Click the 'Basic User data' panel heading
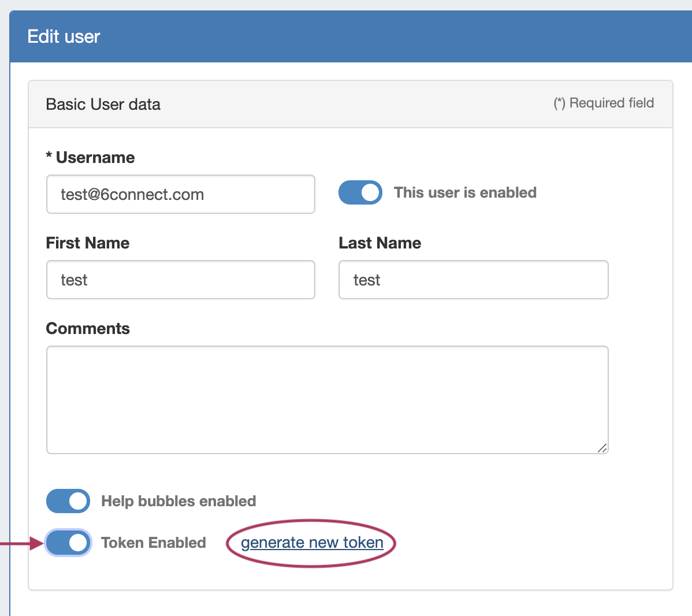 [x=103, y=104]
